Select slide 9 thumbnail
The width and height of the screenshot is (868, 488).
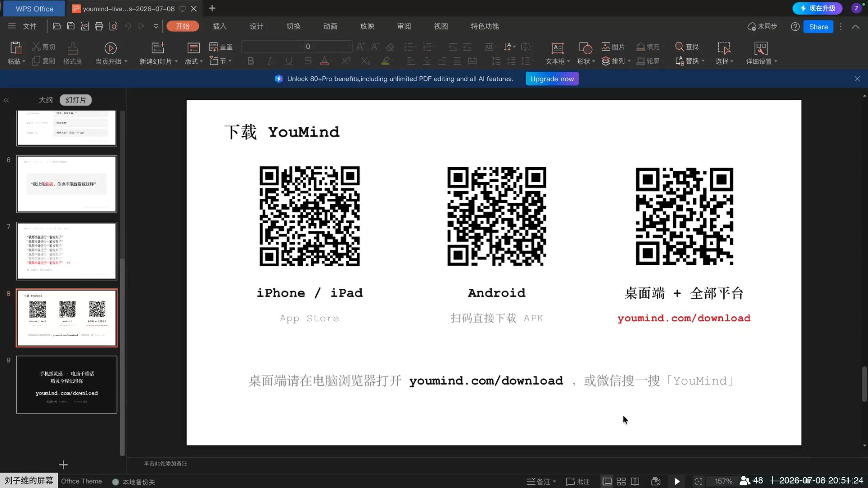[x=66, y=385]
